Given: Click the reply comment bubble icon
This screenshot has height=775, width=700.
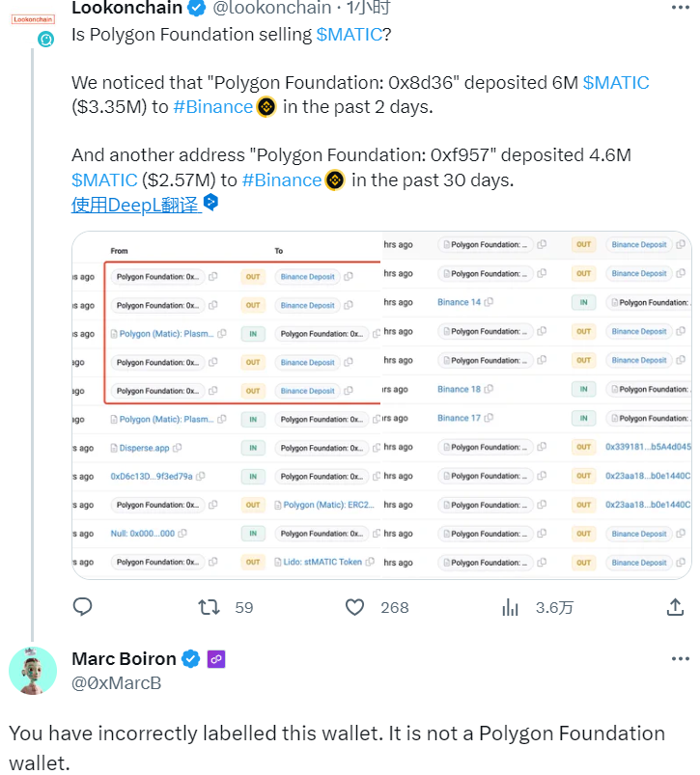Looking at the screenshot, I should click(x=83, y=606).
